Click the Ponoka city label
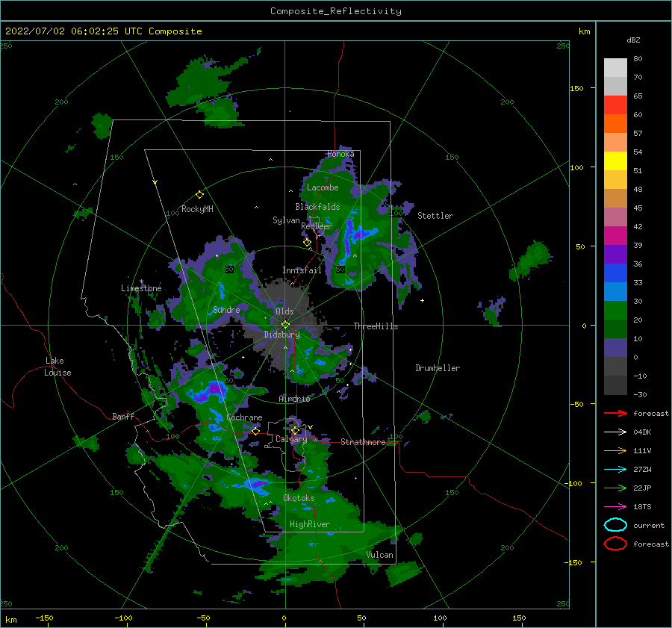Screen dimensions: 672x628 [x=340, y=154]
